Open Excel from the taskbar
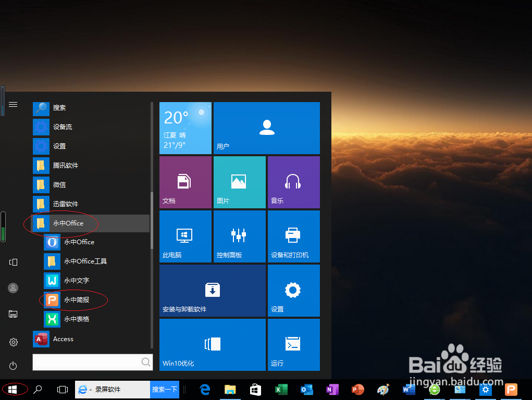 [x=281, y=390]
